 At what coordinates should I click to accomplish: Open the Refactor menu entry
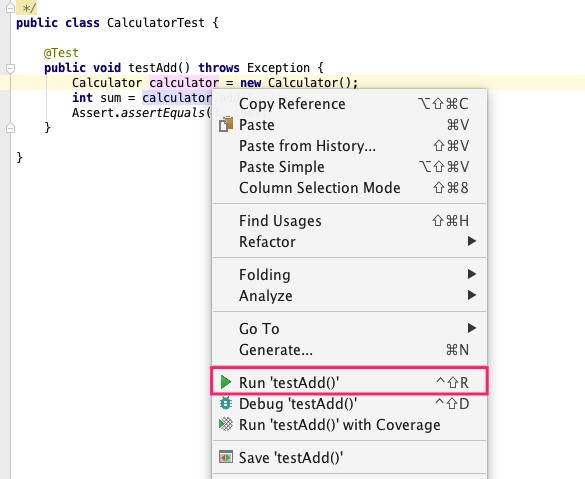pos(349,241)
